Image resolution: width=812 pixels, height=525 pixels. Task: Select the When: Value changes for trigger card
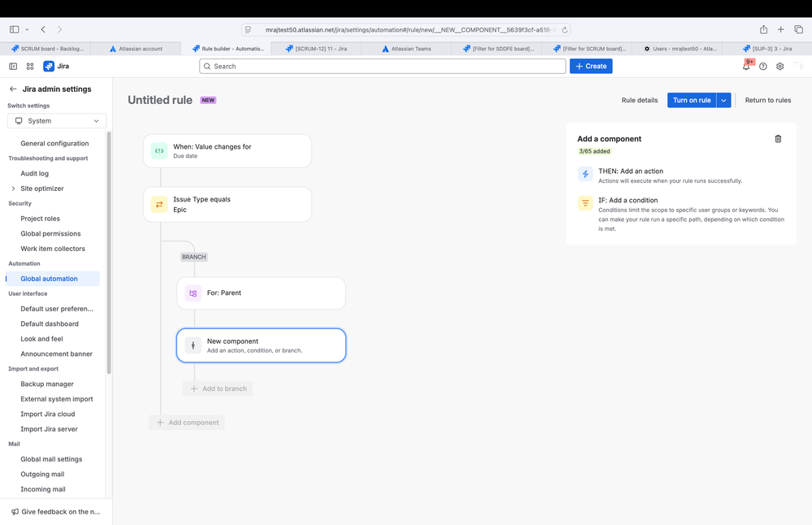[x=228, y=150]
